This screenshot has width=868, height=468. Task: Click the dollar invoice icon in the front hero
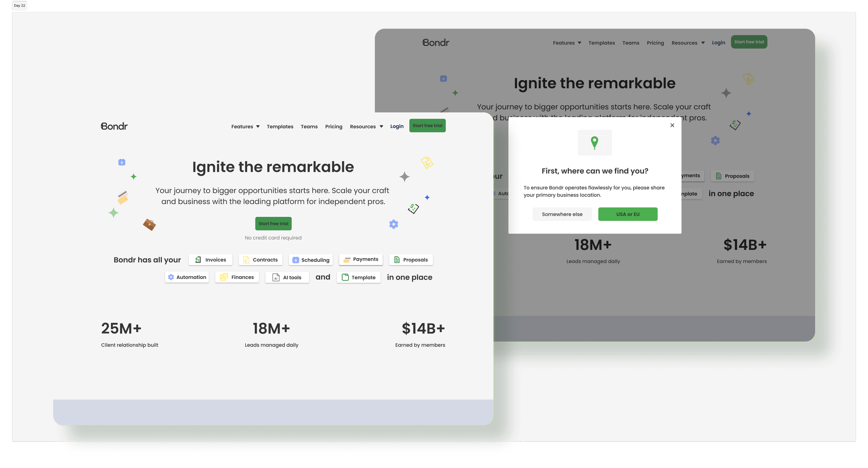click(x=413, y=209)
